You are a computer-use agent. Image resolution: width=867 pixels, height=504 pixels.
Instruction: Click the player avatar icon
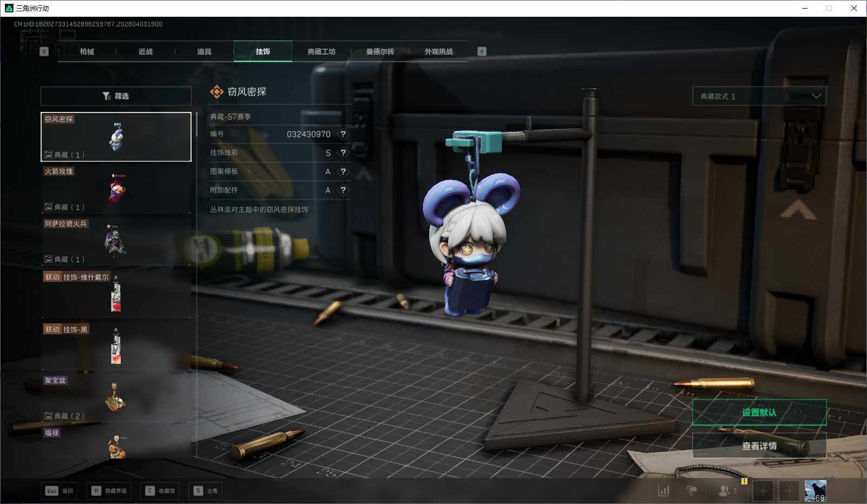point(815,490)
